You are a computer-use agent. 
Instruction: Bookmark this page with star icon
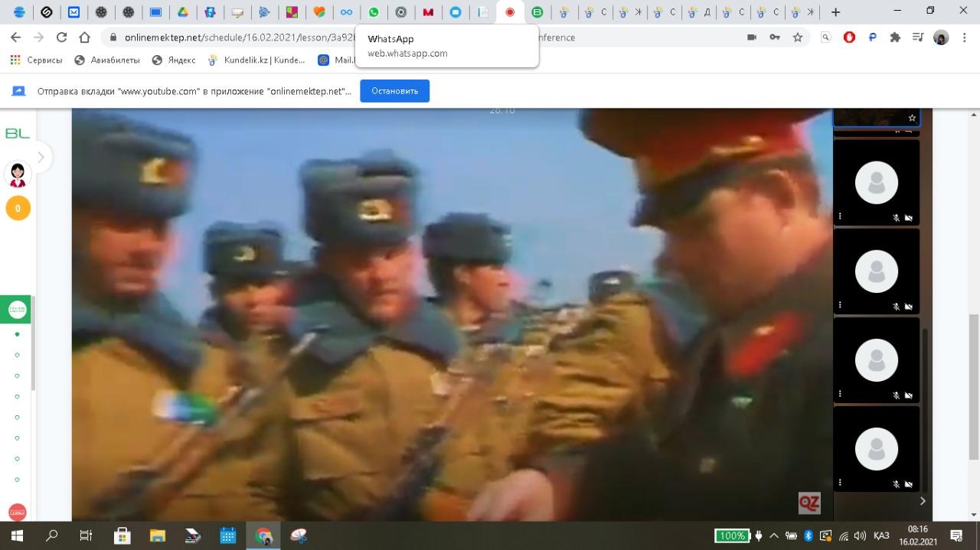pyautogui.click(x=798, y=37)
